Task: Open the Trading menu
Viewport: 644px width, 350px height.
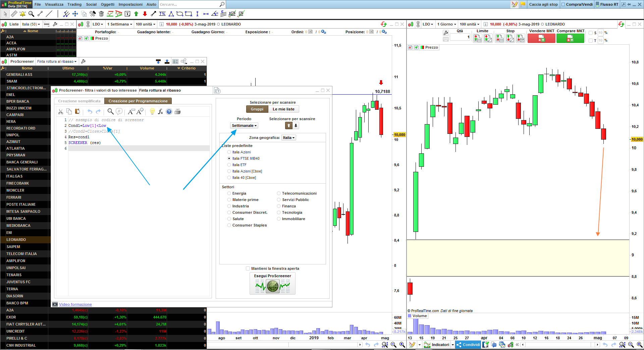Action: [x=74, y=4]
